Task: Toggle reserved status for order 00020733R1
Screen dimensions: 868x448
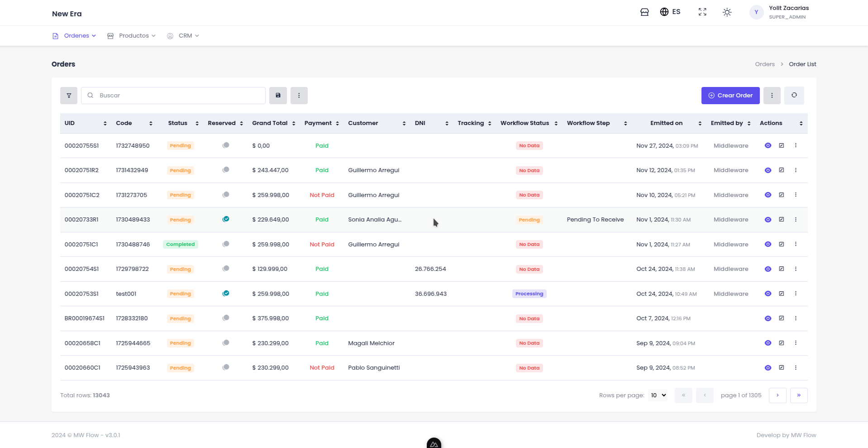Action: pos(226,219)
